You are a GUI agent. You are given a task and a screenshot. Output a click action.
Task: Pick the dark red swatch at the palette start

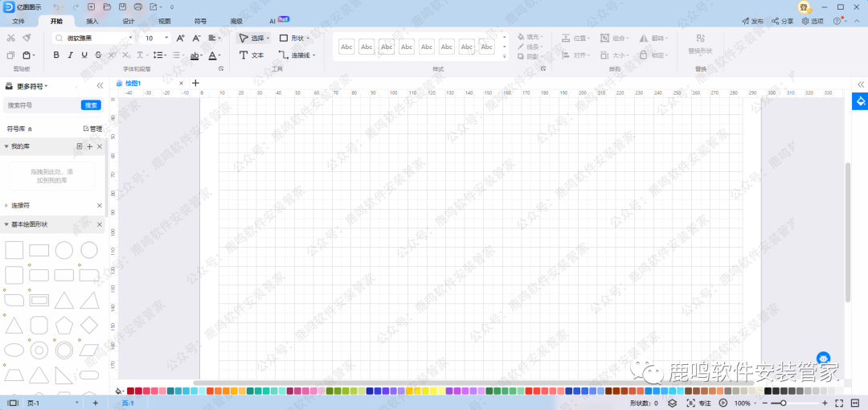(130, 392)
